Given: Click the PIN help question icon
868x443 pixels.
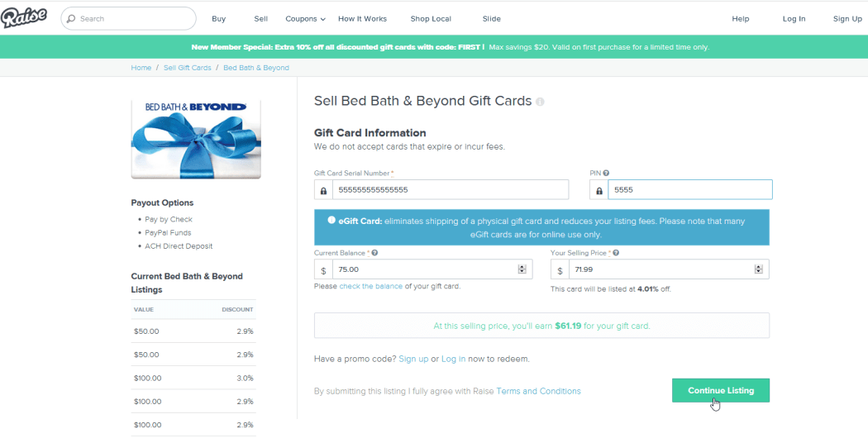Looking at the screenshot, I should coord(606,173).
